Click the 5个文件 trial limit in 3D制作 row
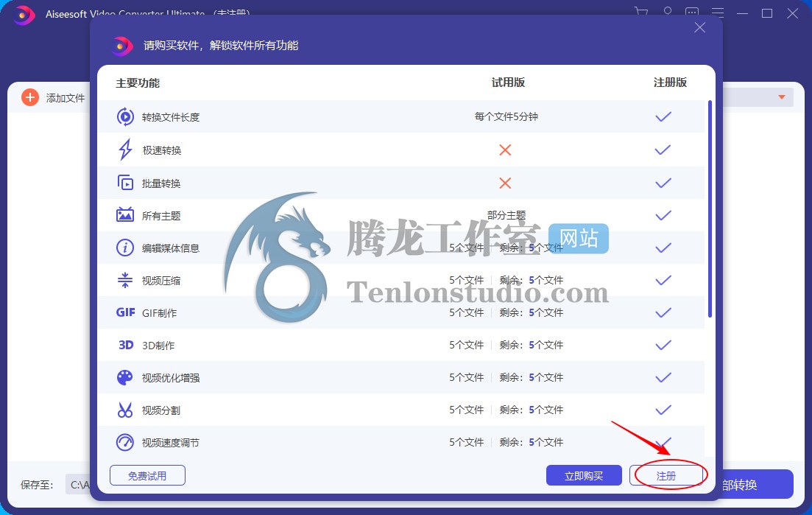Image resolution: width=812 pixels, height=515 pixels. click(x=467, y=345)
